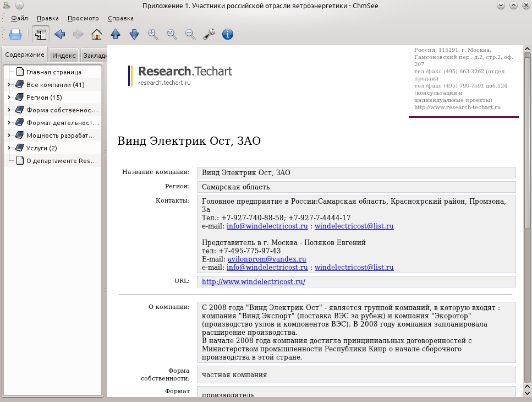The image size is (532, 402).
Task: Click the avilonprom@yandex.ru email link
Action: tap(267, 259)
